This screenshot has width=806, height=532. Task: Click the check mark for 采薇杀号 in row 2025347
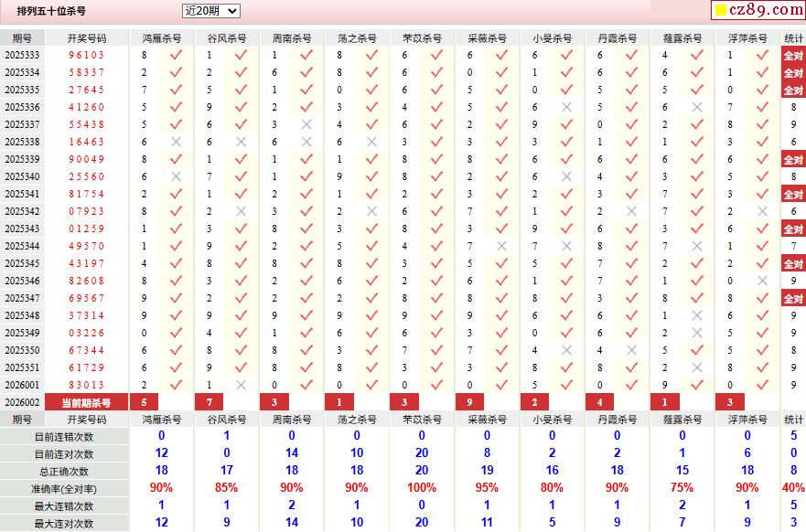tap(501, 298)
